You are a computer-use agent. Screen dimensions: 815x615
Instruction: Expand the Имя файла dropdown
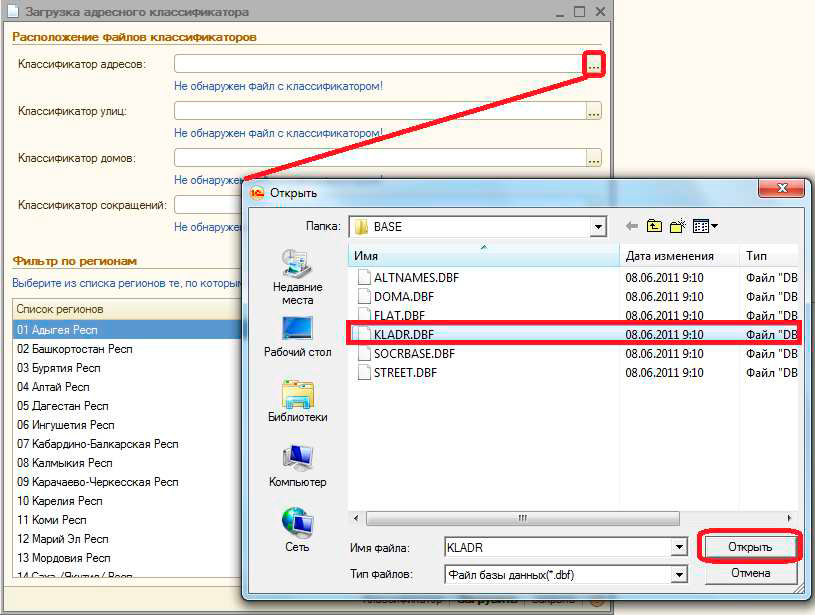point(679,548)
